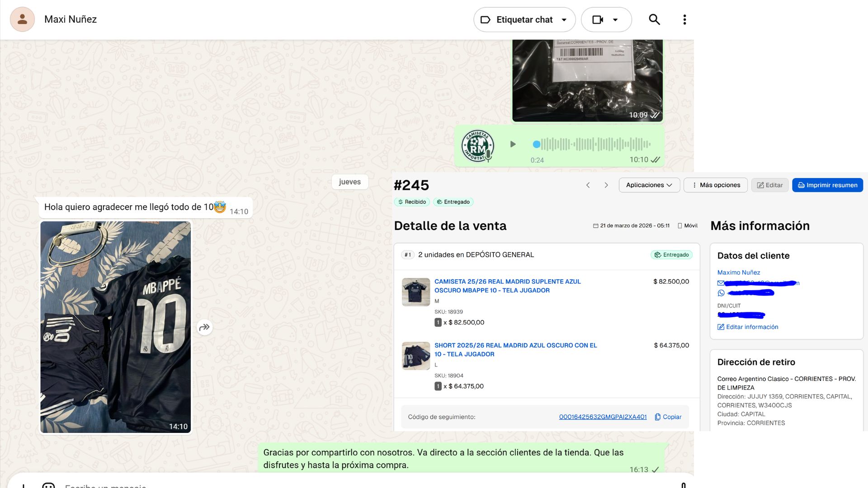The height and width of the screenshot is (488, 868).
Task: Open the Camiseta 25/26 Real Madrid Suplente link
Action: coord(508,286)
